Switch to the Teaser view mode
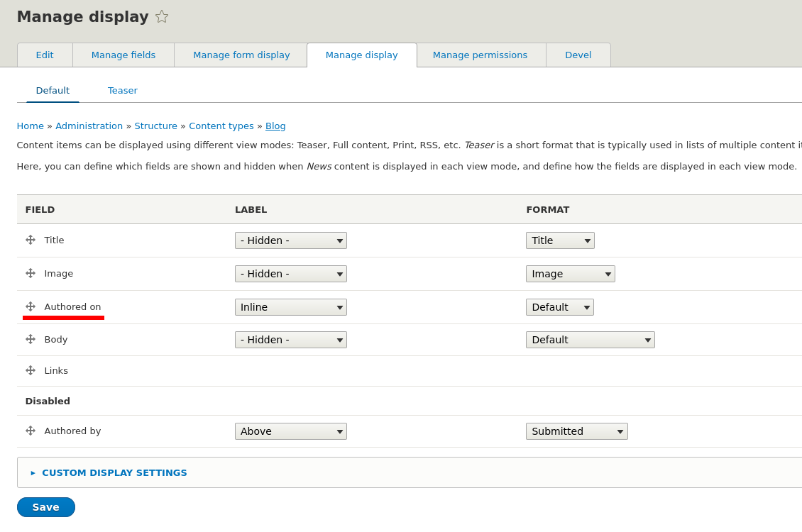Screen dimensions: 802x532 tap(122, 91)
